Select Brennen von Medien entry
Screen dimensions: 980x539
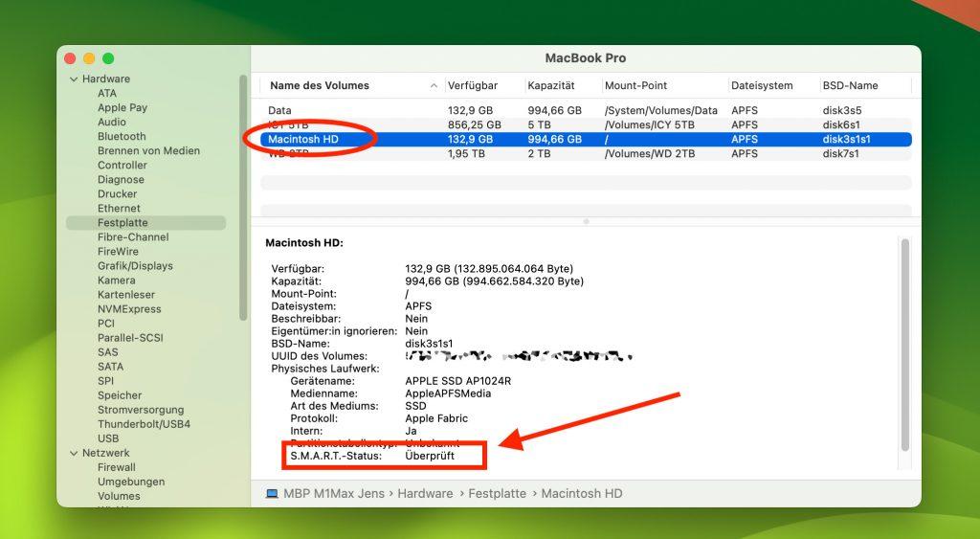coord(148,150)
